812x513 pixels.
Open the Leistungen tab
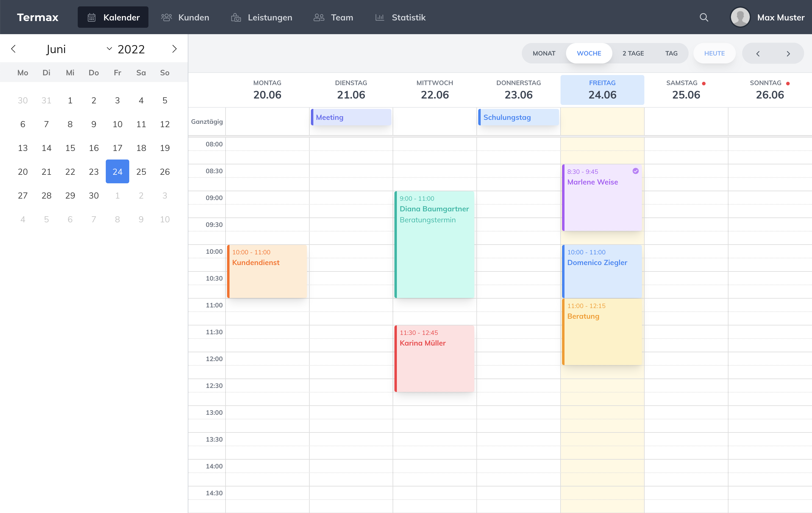(262, 17)
